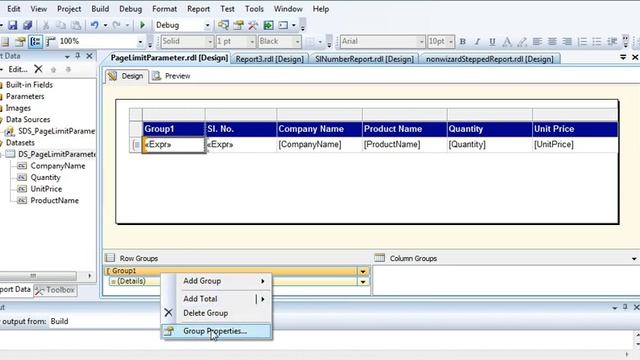Click the Edit button in Report Data
Viewport: 640px width, 360px height.
pyautogui.click(x=18, y=69)
